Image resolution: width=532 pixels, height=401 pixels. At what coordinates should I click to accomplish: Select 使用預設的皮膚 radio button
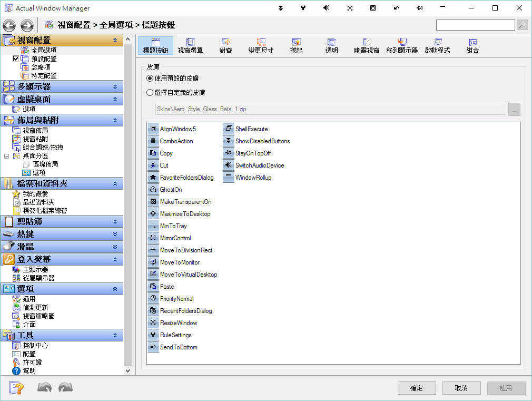(150, 78)
